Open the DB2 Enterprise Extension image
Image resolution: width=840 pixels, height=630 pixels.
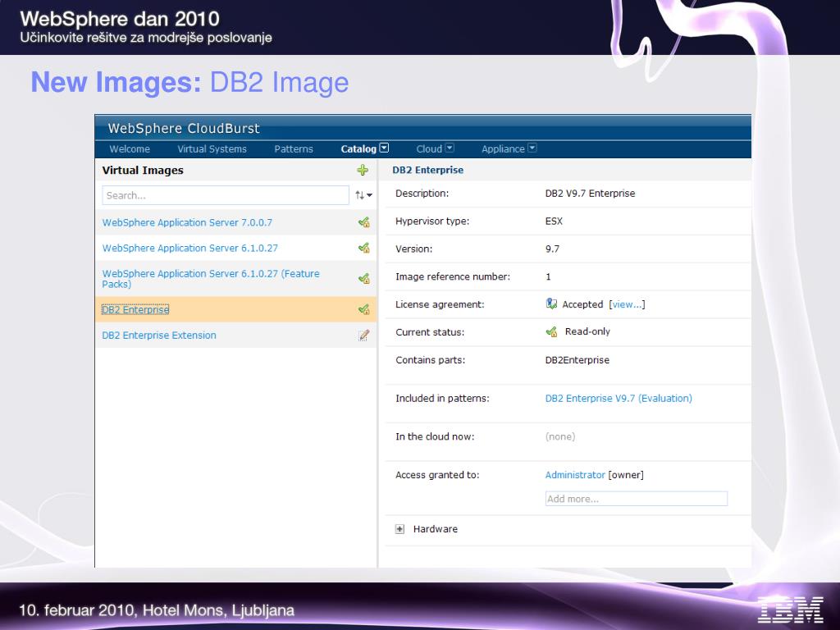tap(159, 336)
